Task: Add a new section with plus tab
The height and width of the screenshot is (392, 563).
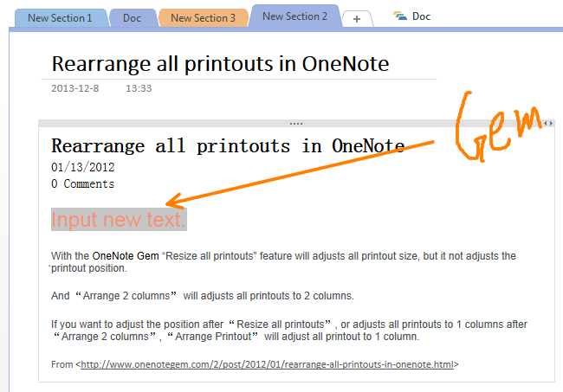Action: point(357,19)
